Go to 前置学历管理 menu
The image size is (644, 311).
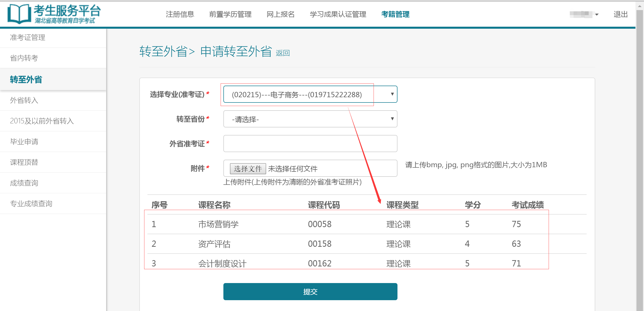pos(230,14)
